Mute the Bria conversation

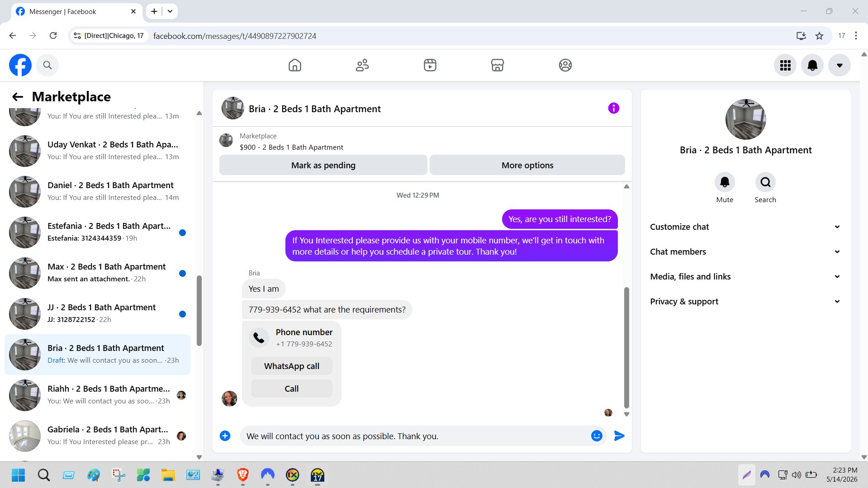pyautogui.click(x=725, y=182)
